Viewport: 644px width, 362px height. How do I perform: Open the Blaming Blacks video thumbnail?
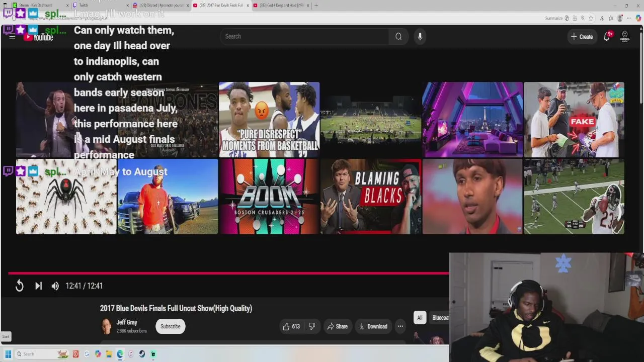pyautogui.click(x=371, y=197)
